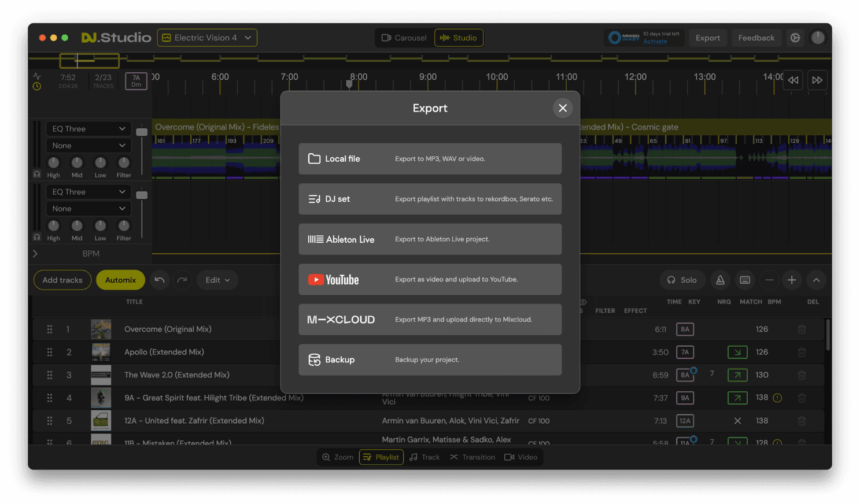
Task: Click the clock icon beside the 7:52 time
Action: pos(37,86)
